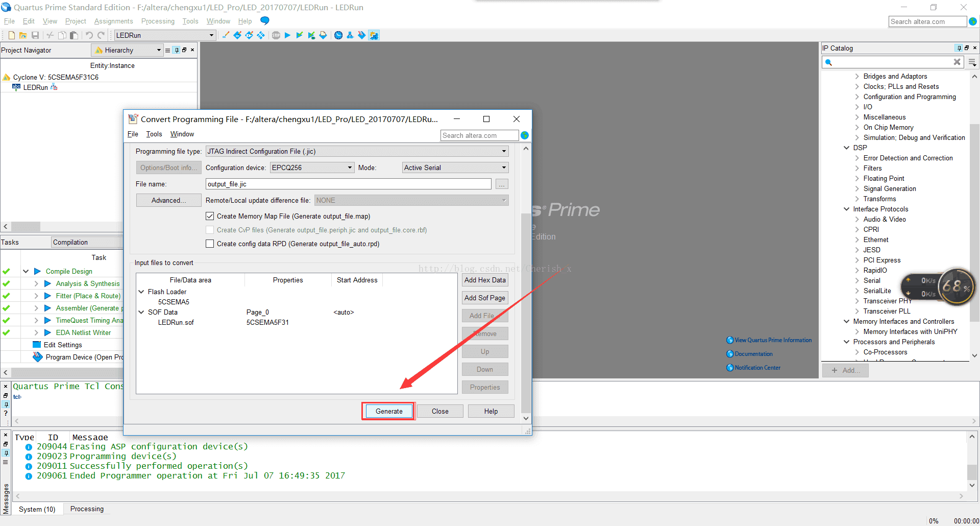Open the dialog's File menu
The width and height of the screenshot is (980, 526).
133,134
